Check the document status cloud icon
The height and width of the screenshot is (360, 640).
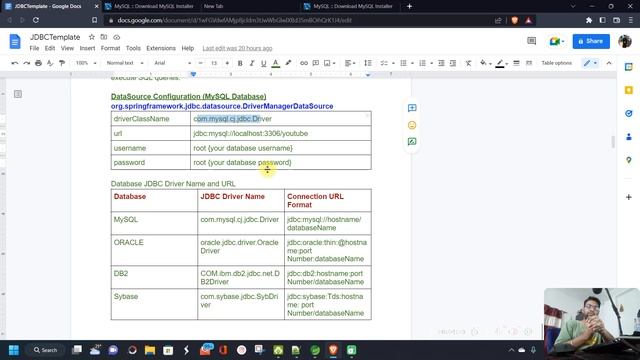pyautogui.click(x=116, y=37)
